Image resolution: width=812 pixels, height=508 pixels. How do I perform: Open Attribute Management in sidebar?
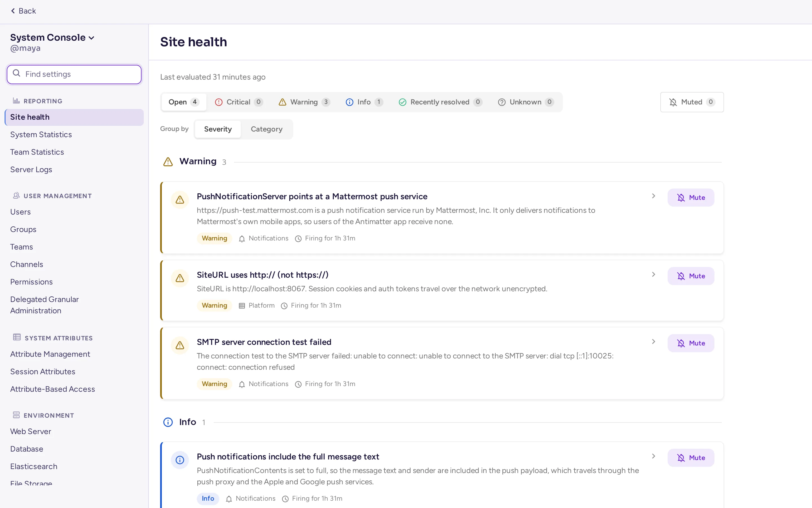point(74,354)
